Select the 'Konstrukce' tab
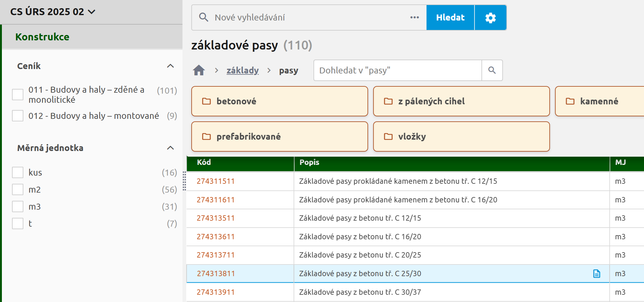The image size is (644, 302). (x=42, y=37)
